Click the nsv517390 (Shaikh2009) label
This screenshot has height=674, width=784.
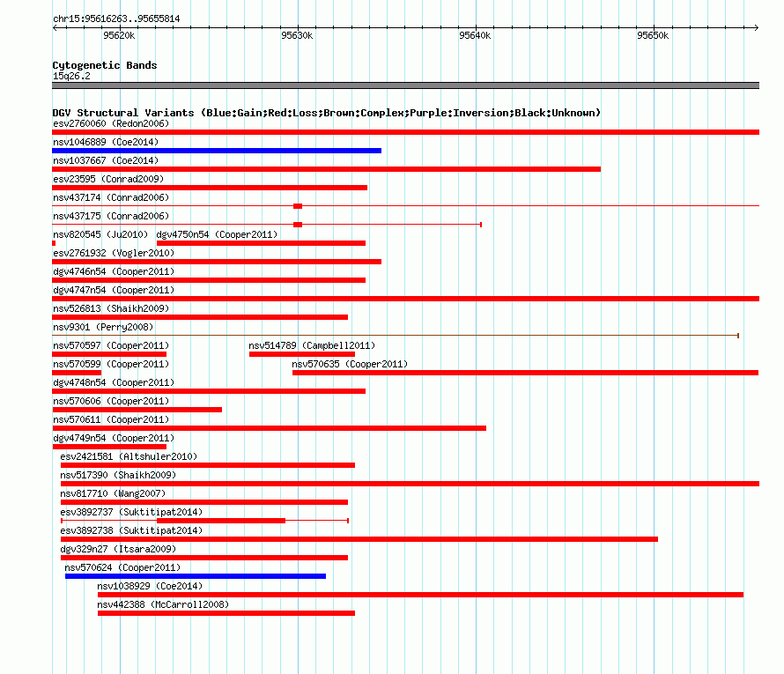118,475
